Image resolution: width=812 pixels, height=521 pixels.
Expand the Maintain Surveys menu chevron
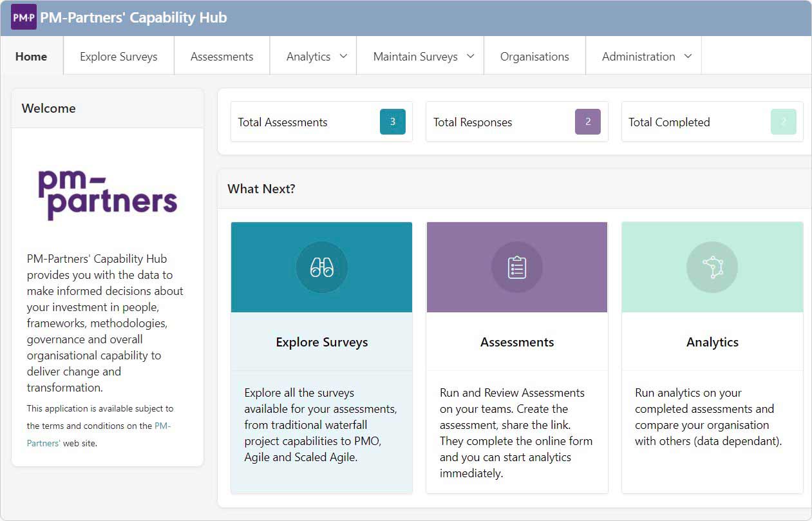(x=470, y=56)
